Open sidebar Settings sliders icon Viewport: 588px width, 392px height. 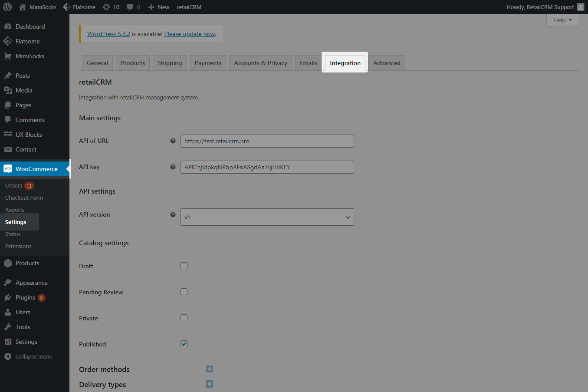8,342
